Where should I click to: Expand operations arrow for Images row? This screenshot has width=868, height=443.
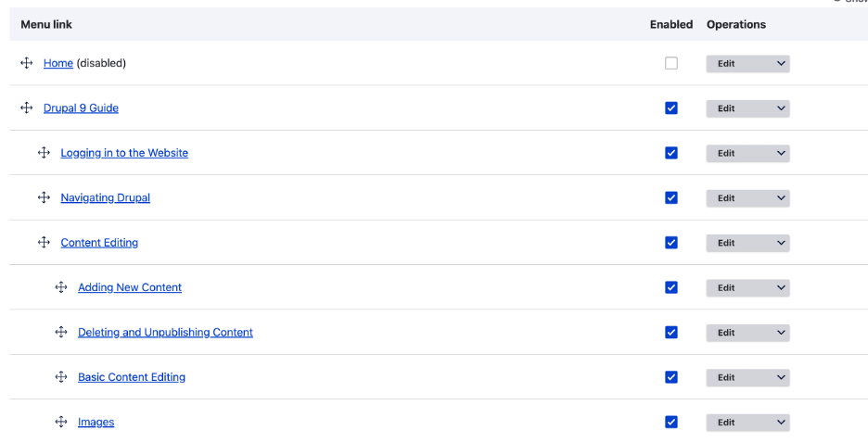point(781,423)
